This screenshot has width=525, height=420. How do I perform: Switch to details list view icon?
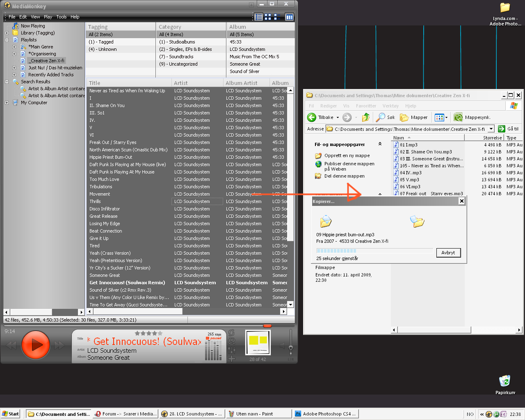[258, 17]
